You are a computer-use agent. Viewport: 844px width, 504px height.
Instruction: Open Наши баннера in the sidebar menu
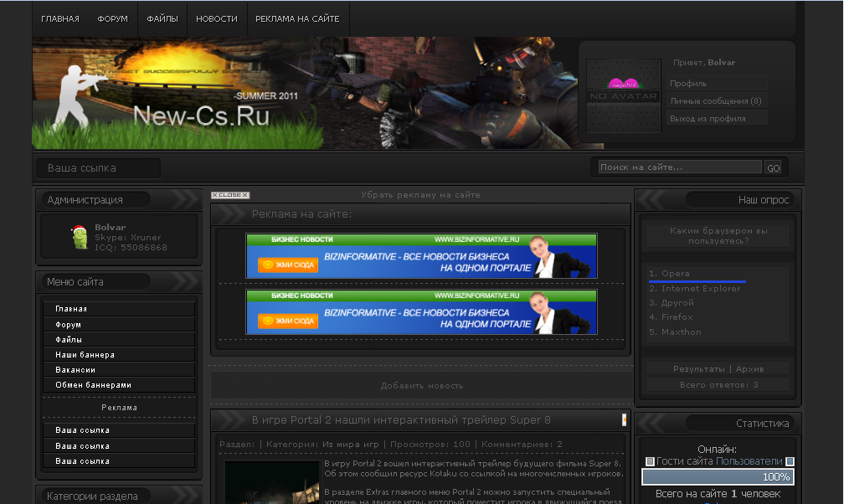coord(119,354)
